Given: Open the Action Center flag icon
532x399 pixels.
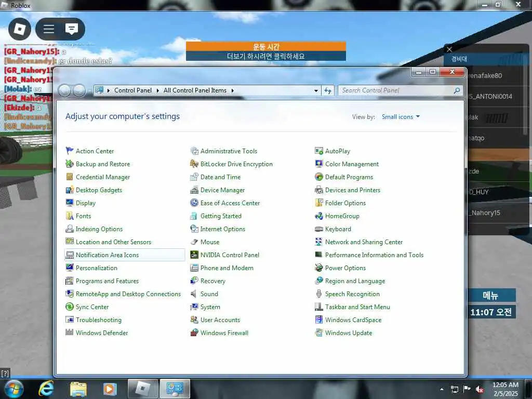Looking at the screenshot, I should pos(70,151).
